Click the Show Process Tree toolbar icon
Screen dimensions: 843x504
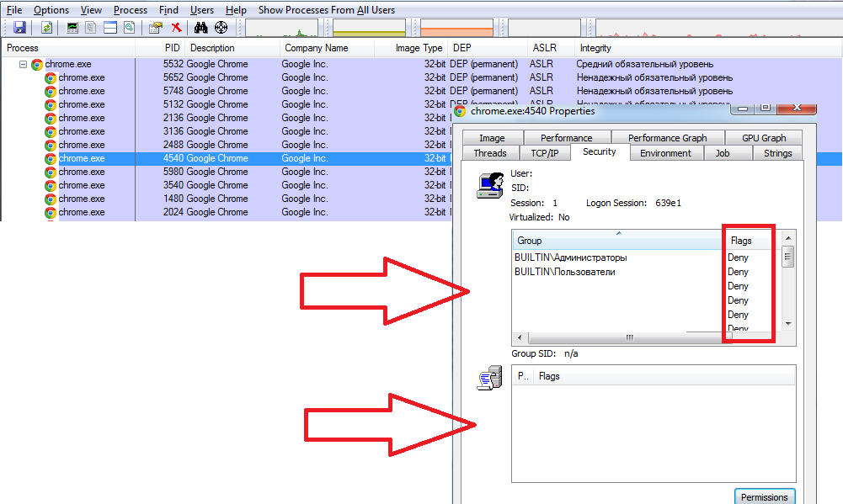(x=91, y=28)
